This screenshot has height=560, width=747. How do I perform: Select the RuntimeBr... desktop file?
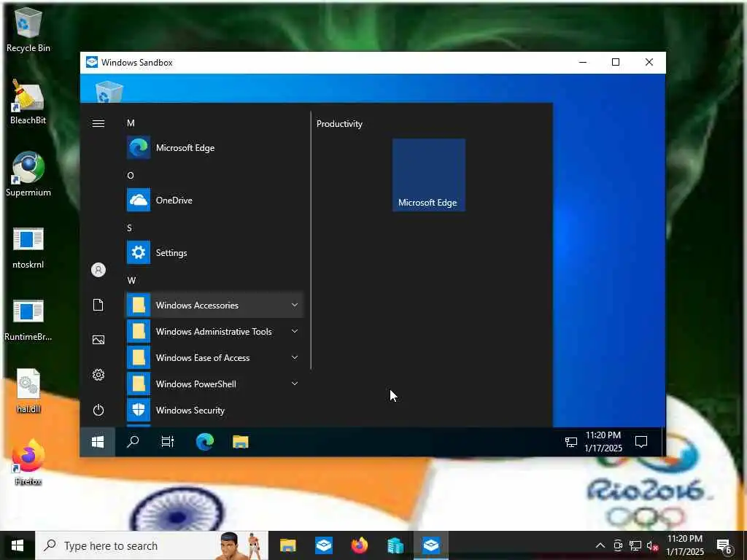point(28,320)
